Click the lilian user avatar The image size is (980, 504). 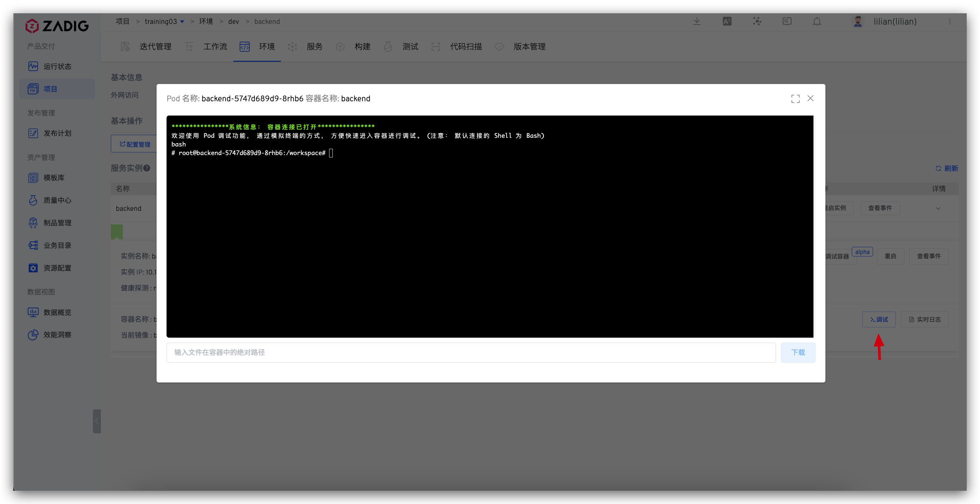858,21
